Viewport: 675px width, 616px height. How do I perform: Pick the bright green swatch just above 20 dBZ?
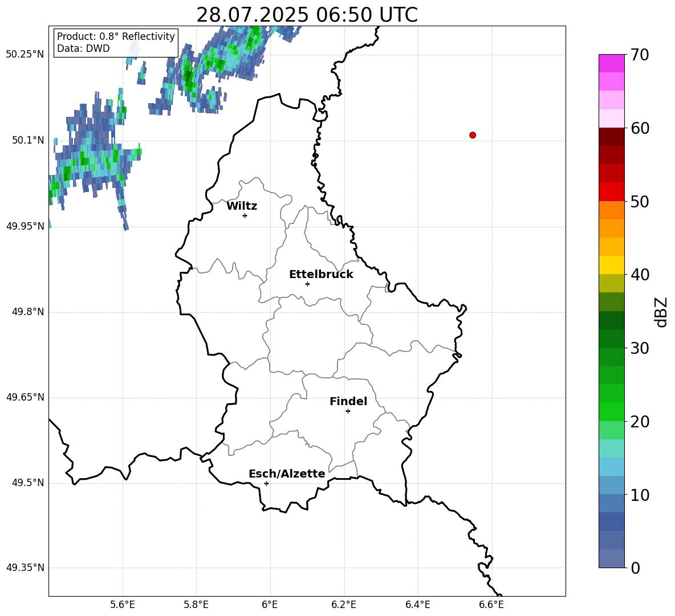coord(612,411)
